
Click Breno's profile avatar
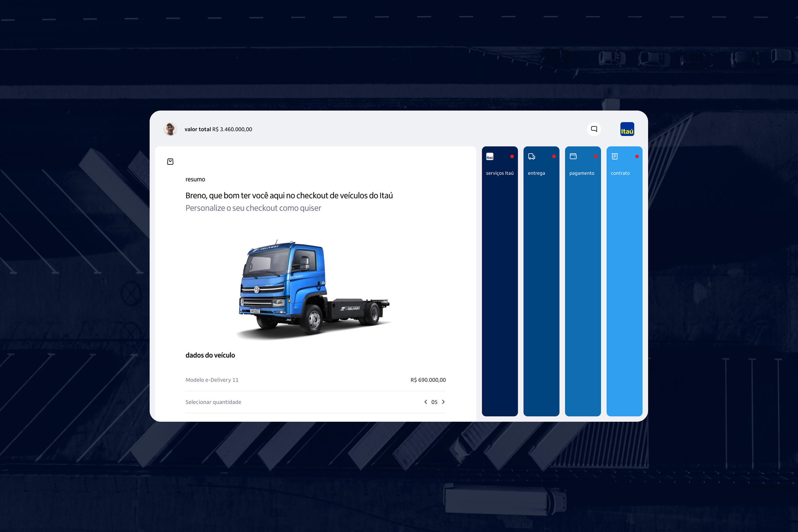tap(170, 129)
